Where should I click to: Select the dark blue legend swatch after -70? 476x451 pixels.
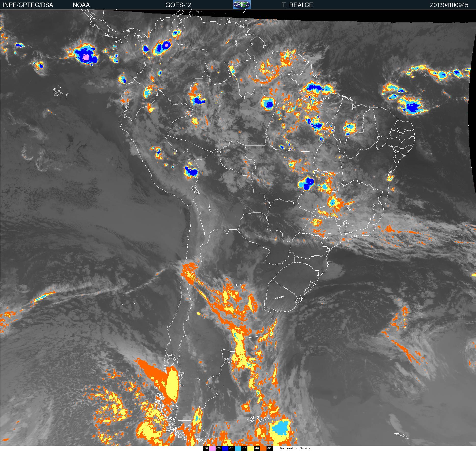pyautogui.click(x=225, y=448)
